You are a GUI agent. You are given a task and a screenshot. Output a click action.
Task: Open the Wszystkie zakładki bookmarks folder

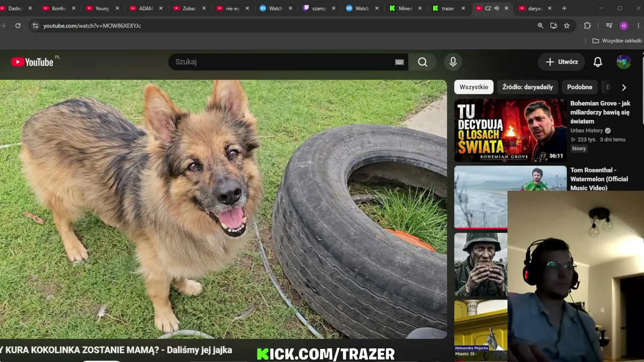click(617, 41)
